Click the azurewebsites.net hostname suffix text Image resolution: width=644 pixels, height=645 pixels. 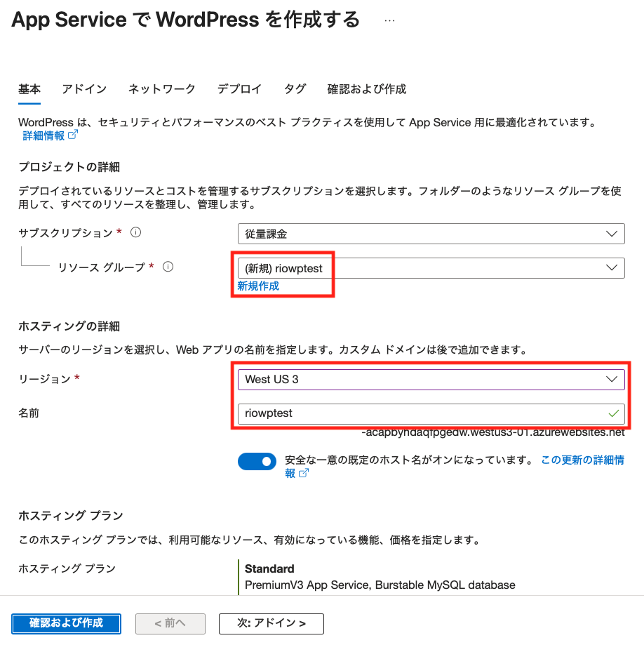click(493, 432)
